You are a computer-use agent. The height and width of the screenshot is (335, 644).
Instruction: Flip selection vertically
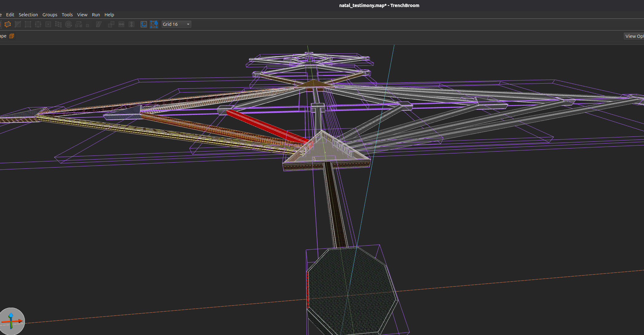tap(132, 24)
